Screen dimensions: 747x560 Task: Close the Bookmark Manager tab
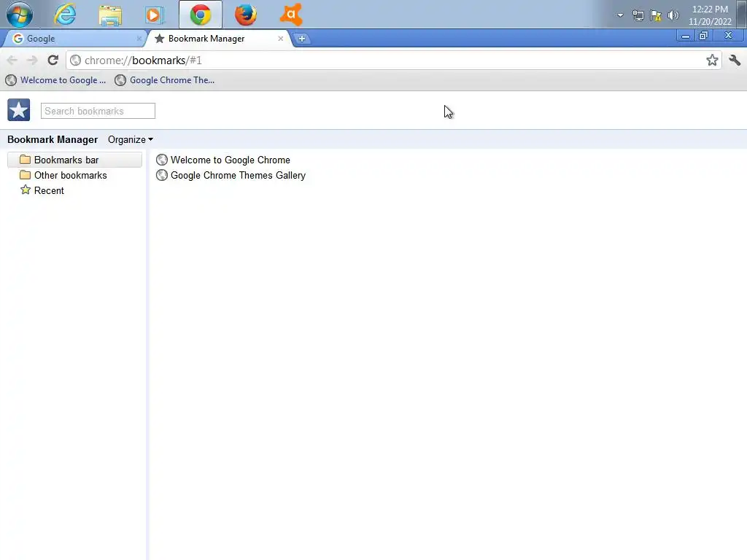[281, 39]
